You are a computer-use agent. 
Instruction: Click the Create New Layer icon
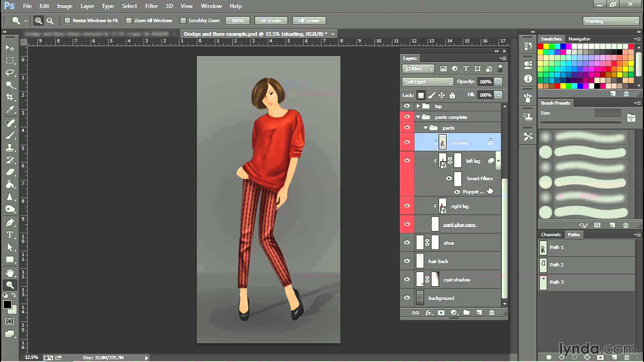click(479, 312)
